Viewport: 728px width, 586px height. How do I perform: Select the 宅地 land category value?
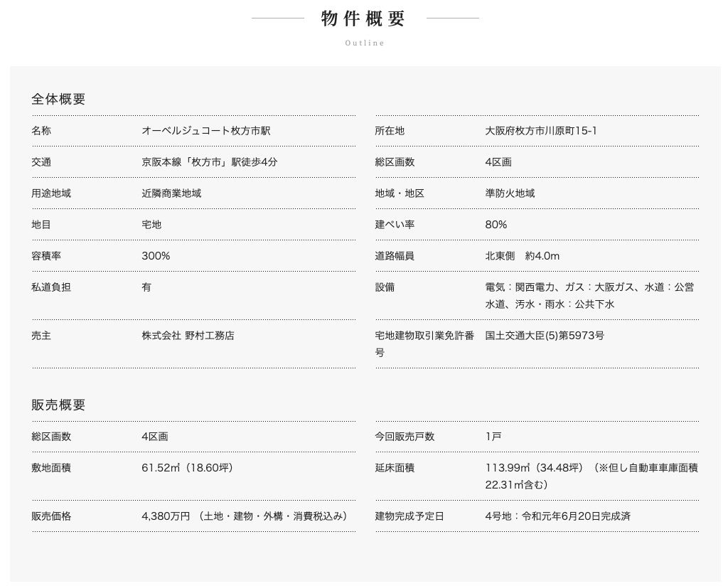click(x=151, y=225)
